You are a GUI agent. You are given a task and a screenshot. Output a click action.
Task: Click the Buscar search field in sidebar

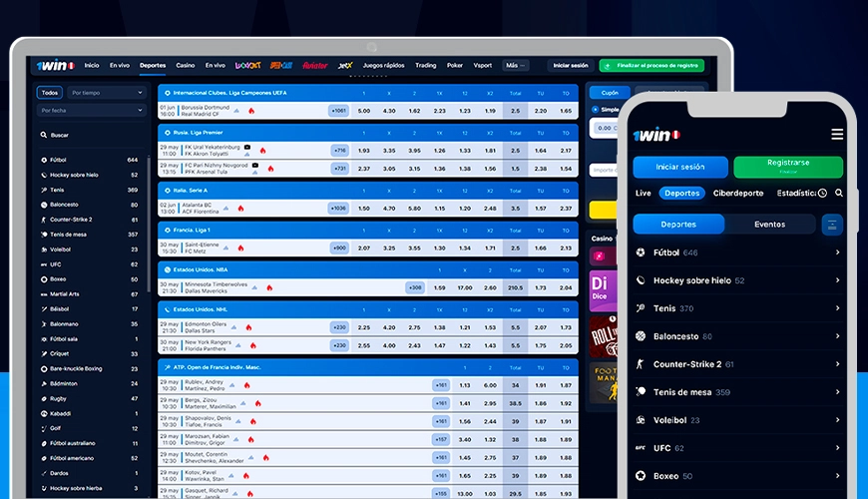click(x=92, y=135)
